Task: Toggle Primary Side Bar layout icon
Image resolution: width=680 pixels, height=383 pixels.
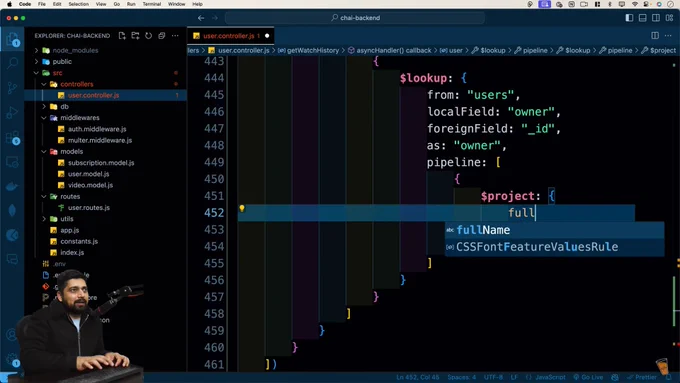Action: coord(629,18)
